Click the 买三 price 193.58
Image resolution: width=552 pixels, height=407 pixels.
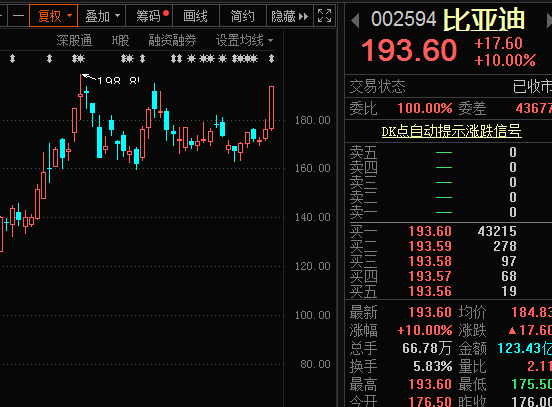click(430, 261)
